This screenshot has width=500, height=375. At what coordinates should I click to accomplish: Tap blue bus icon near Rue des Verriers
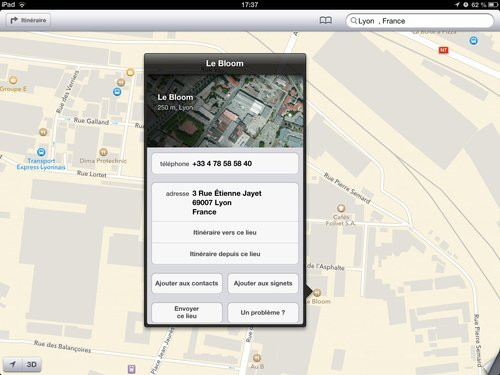[x=117, y=92]
